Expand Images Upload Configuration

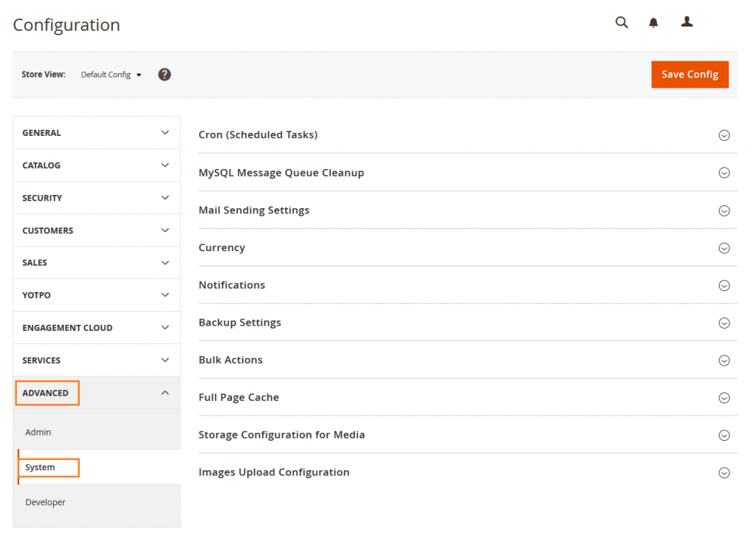[x=724, y=473]
